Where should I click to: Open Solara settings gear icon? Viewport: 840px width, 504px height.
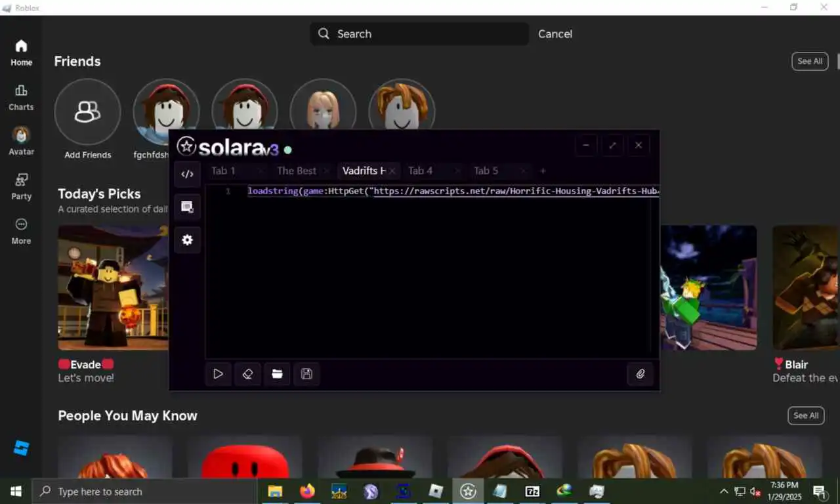[x=187, y=240]
